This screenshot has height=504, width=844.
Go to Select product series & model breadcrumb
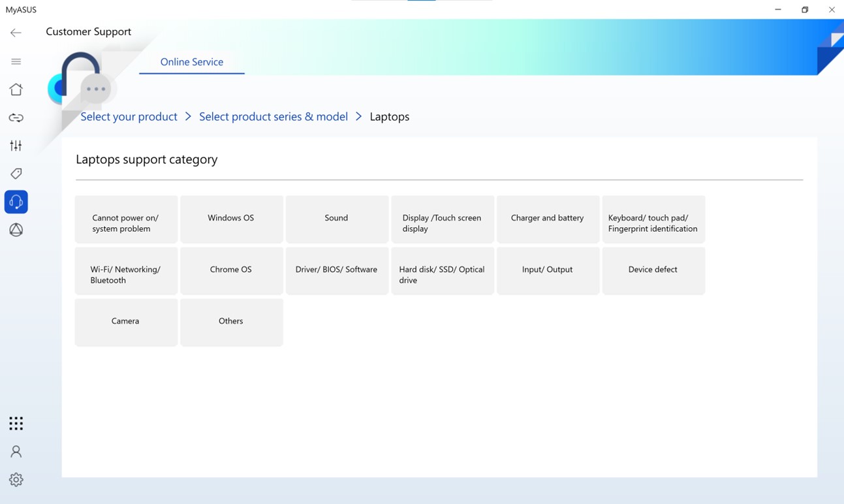[274, 117]
